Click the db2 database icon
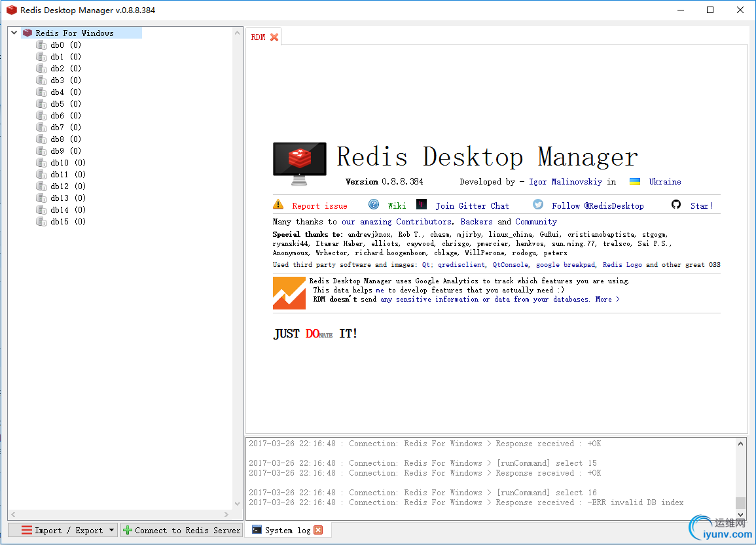756x545 pixels. coord(41,69)
